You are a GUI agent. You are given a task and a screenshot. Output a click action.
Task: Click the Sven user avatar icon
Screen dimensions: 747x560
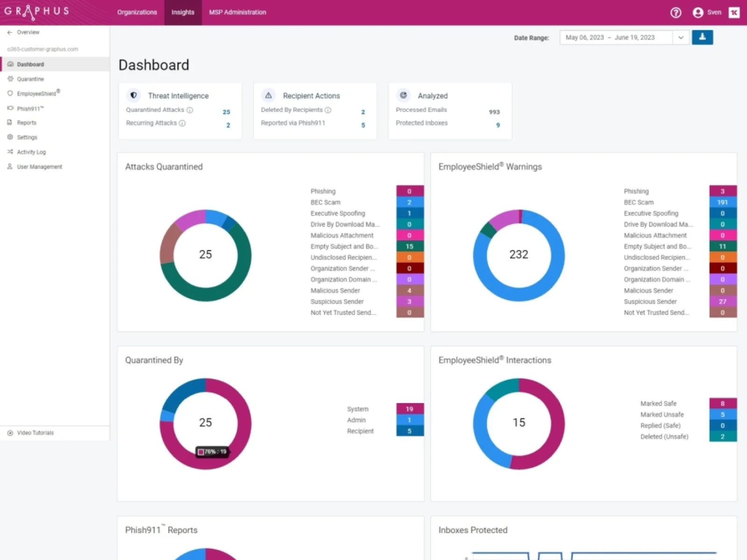click(698, 13)
